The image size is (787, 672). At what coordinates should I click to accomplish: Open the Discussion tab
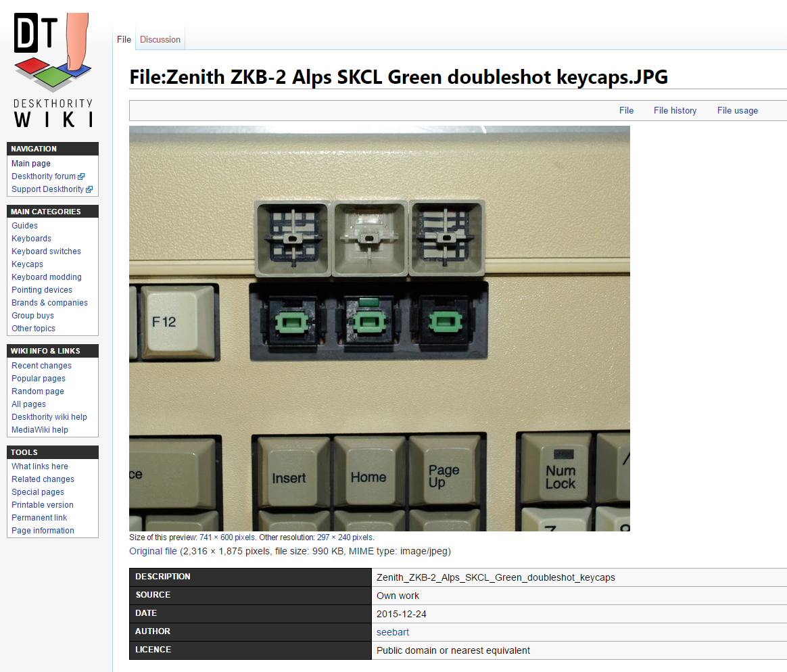[x=160, y=39]
